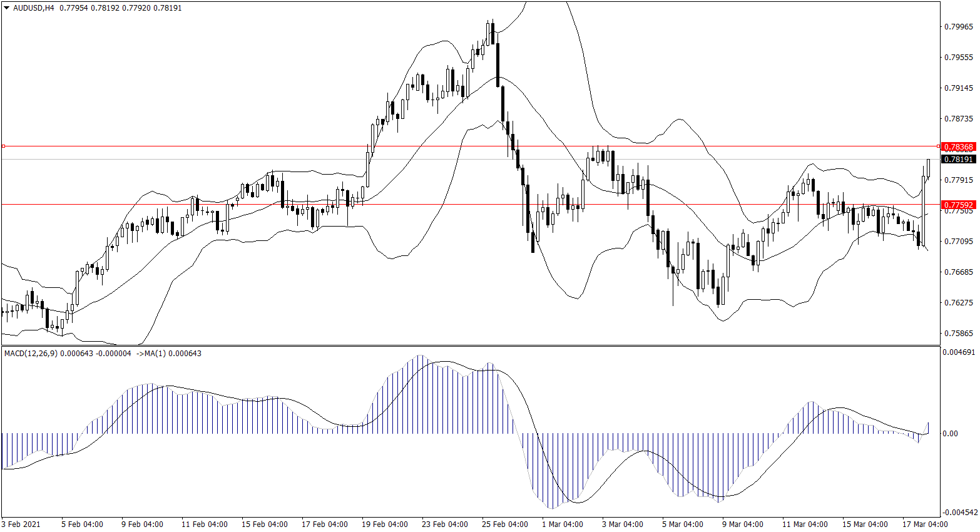The image size is (980, 532).
Task: Click the lower red horizontal line
Action: click(x=438, y=204)
